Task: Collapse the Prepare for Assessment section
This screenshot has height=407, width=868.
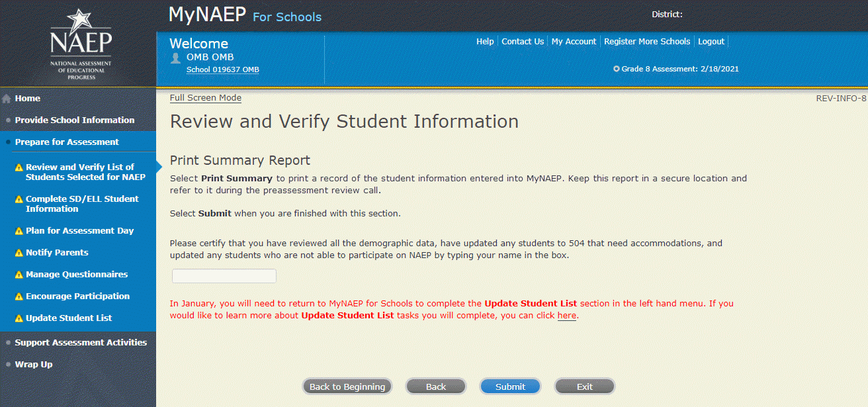Action: click(67, 142)
